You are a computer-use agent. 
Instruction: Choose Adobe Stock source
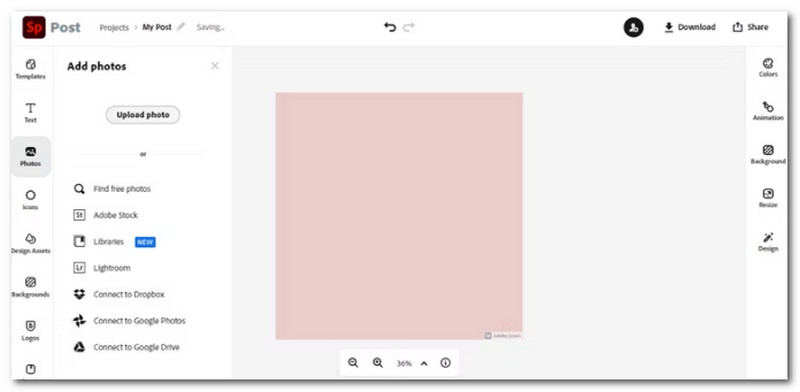click(x=106, y=215)
